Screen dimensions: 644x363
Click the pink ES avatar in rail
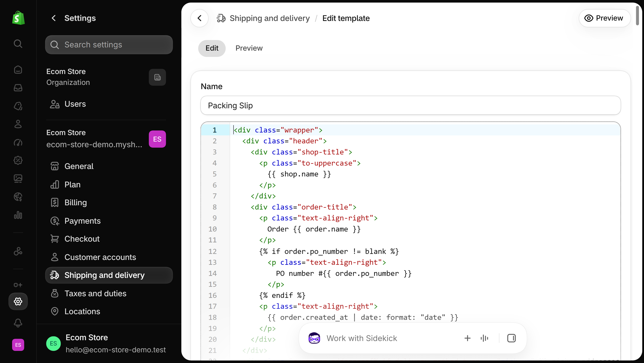tap(18, 345)
